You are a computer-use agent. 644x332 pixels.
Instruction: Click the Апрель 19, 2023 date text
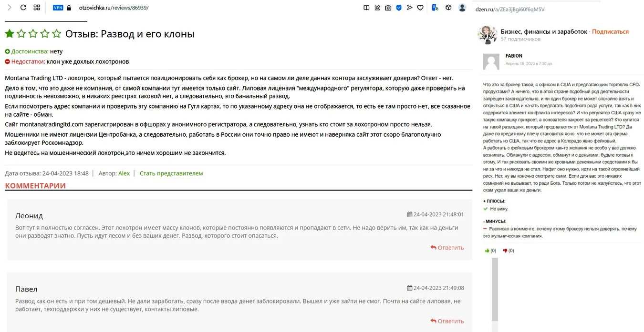pyautogui.click(x=529, y=63)
